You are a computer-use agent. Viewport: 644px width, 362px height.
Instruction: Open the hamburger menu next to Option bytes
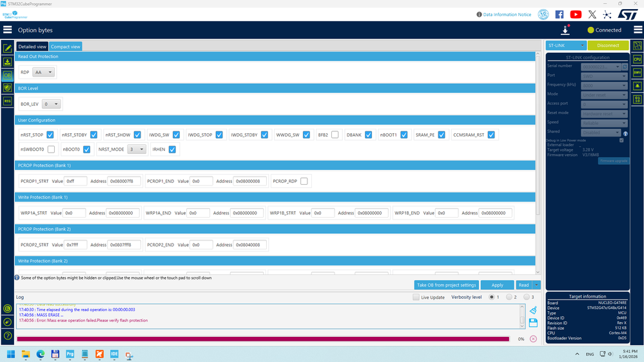coord(7,30)
